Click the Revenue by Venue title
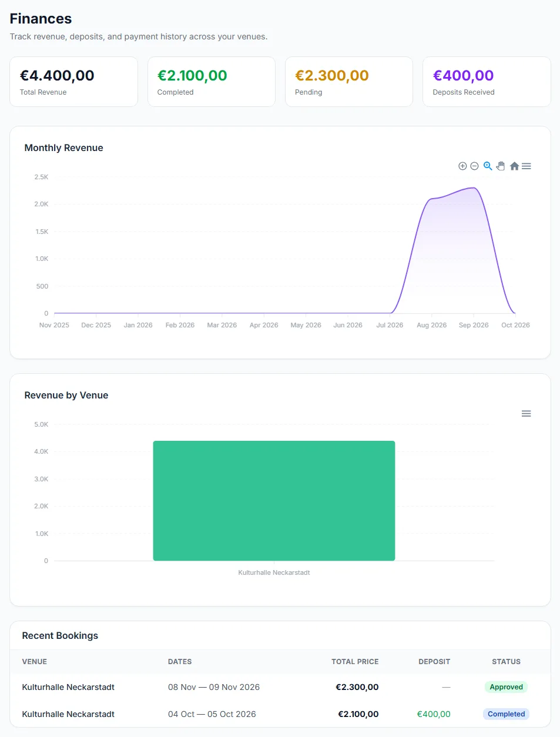This screenshot has height=737, width=560. click(x=66, y=396)
